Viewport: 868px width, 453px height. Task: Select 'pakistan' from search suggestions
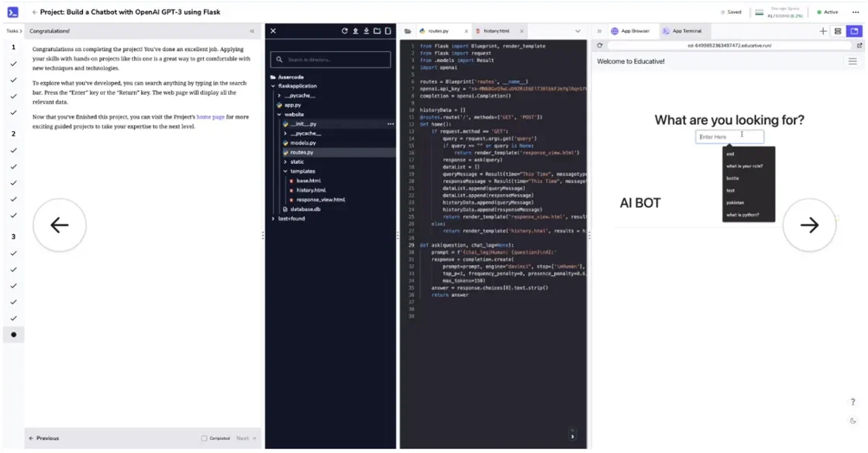735,202
